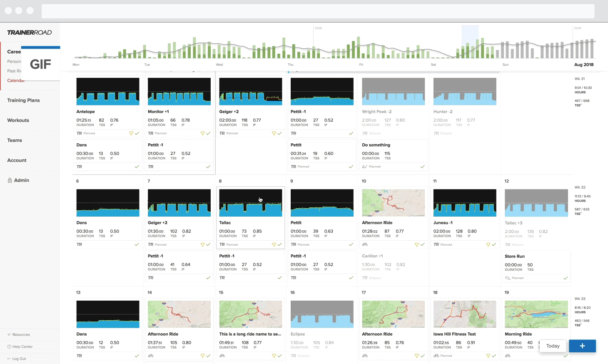Screen dimensions: 608x364
Task: Open the skipped Wright Peak -2 thumbnail
Action: [394, 91]
